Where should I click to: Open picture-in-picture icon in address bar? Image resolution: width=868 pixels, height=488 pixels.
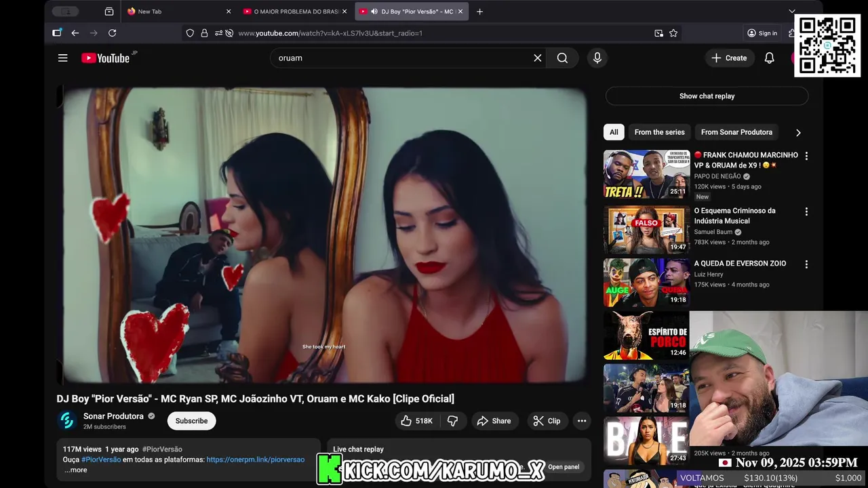658,33
